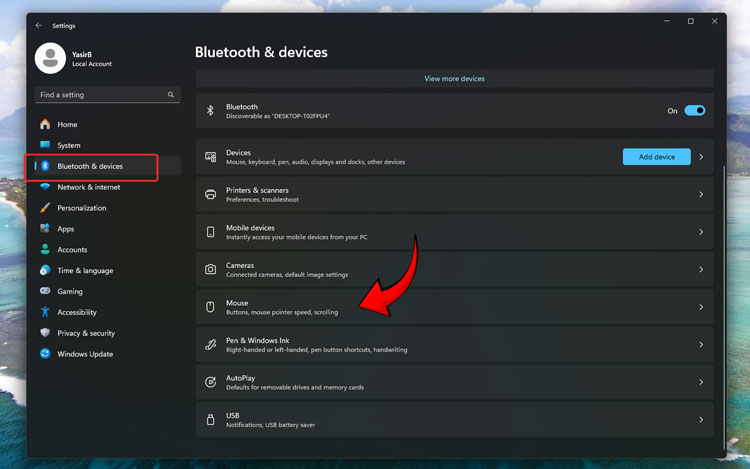750x469 pixels.
Task: Click the YasirB user avatar
Action: [x=50, y=58]
